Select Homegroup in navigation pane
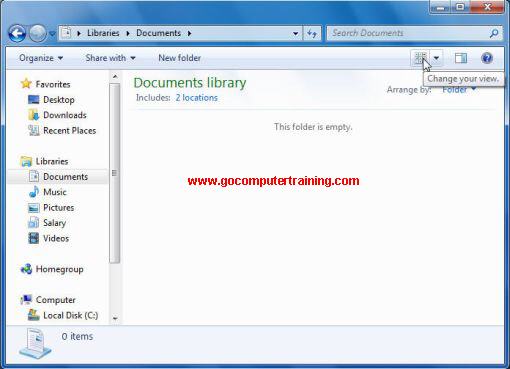Screen dimensions: 510x369 click(59, 269)
